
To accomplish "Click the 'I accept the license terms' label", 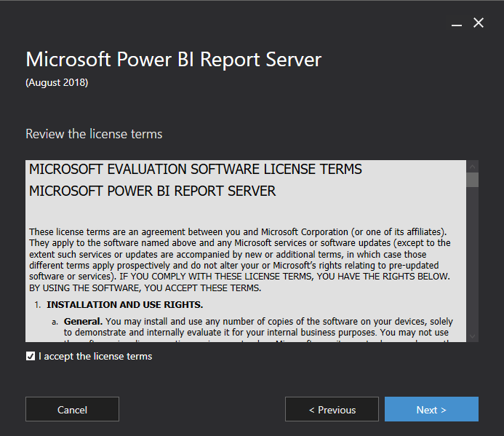I will pyautogui.click(x=95, y=356).
